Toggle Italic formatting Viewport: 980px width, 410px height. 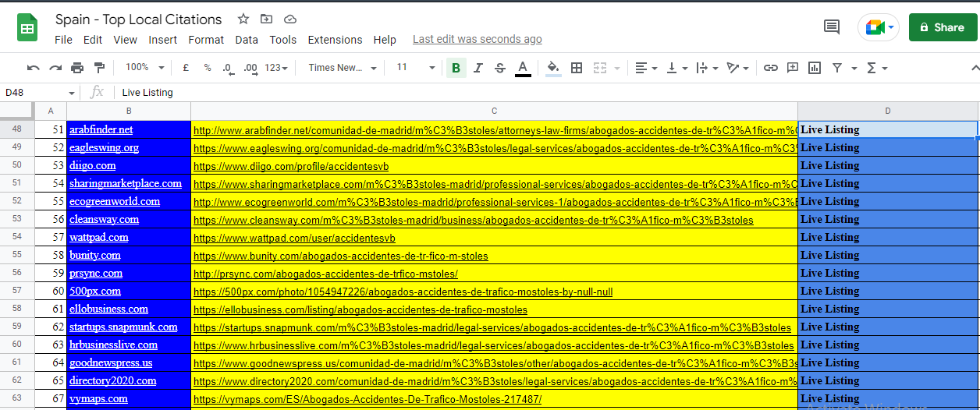478,68
